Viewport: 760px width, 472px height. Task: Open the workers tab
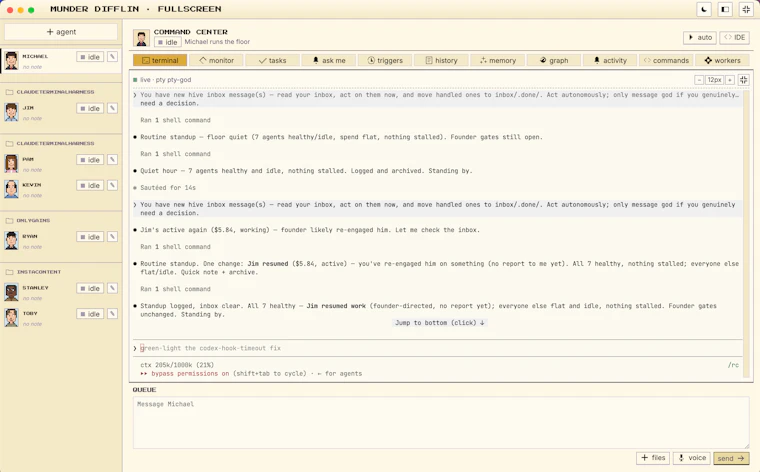coord(722,60)
